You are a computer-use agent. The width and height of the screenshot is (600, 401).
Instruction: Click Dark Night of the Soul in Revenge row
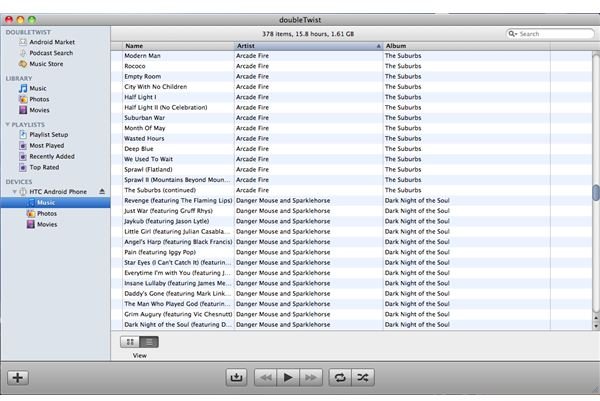pyautogui.click(x=417, y=200)
